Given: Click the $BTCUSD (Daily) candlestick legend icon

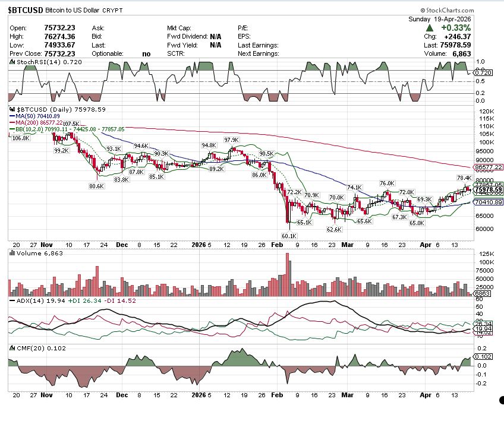Looking at the screenshot, I should coord(12,109).
